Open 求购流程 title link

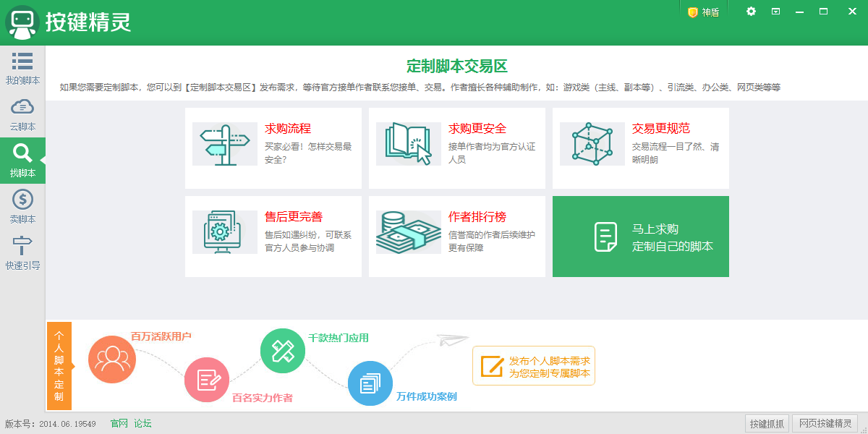click(x=288, y=129)
